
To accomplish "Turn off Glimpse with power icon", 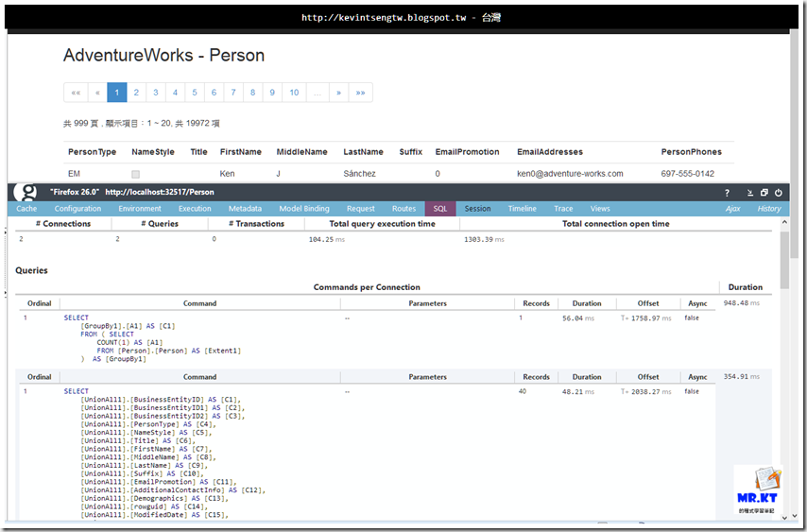I will tap(779, 193).
